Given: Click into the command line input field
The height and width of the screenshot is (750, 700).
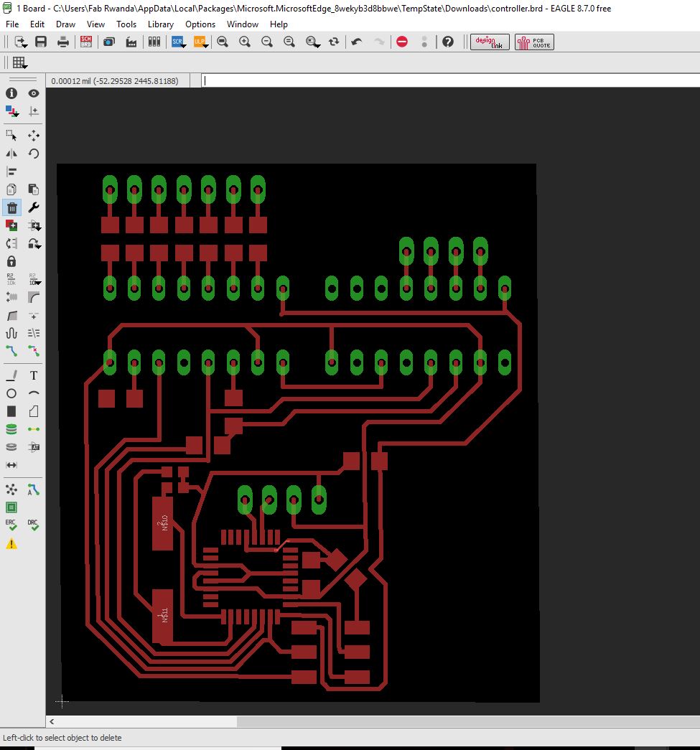Looking at the screenshot, I should (x=451, y=80).
